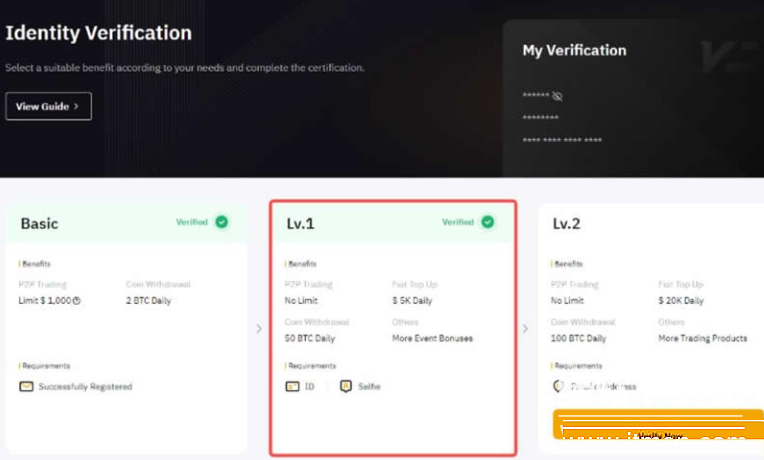
Task: Click More Trading Products in Lv.2 benefits
Action: coord(702,338)
